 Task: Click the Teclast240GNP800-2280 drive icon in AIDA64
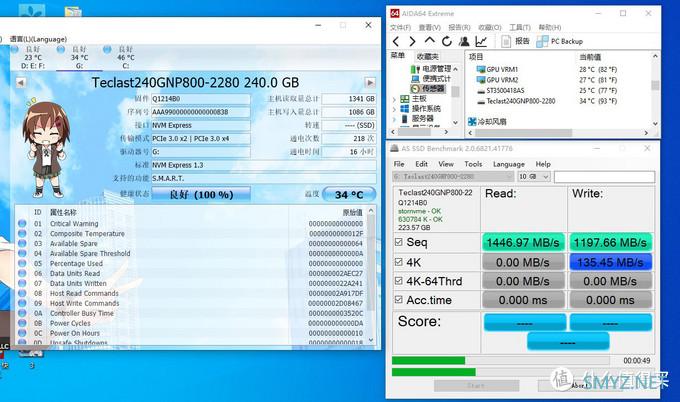[x=481, y=101]
